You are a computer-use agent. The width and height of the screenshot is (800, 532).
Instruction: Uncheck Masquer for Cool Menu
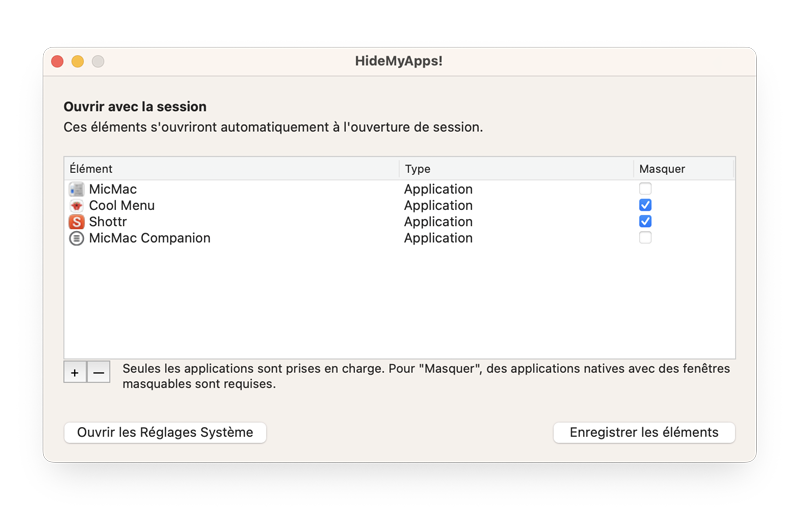pos(645,205)
